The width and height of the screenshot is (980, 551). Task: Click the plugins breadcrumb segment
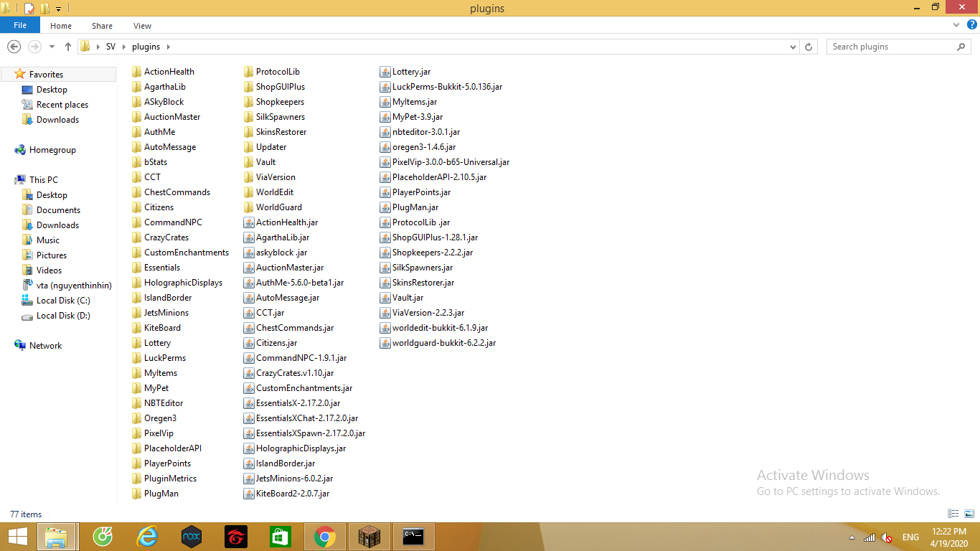pyautogui.click(x=146, y=47)
